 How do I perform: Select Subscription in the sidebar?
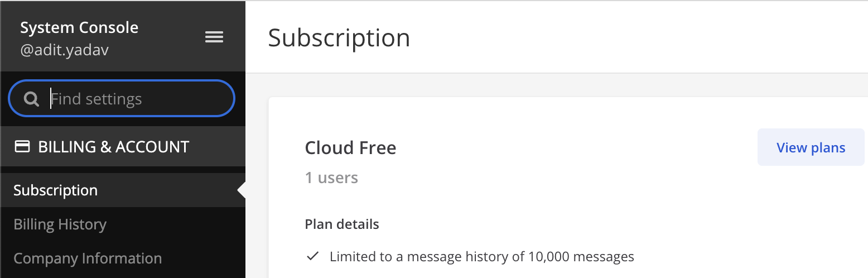coord(123,190)
